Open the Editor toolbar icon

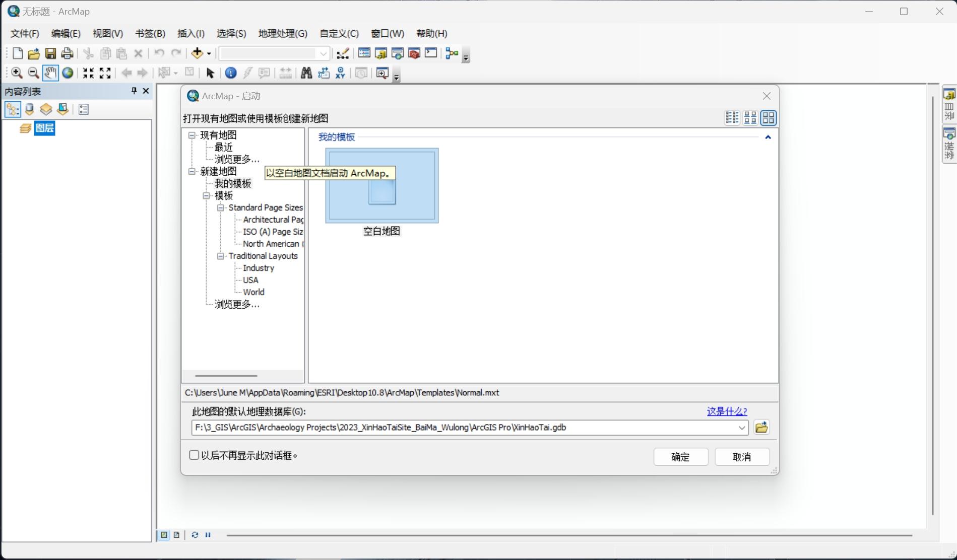pos(343,53)
